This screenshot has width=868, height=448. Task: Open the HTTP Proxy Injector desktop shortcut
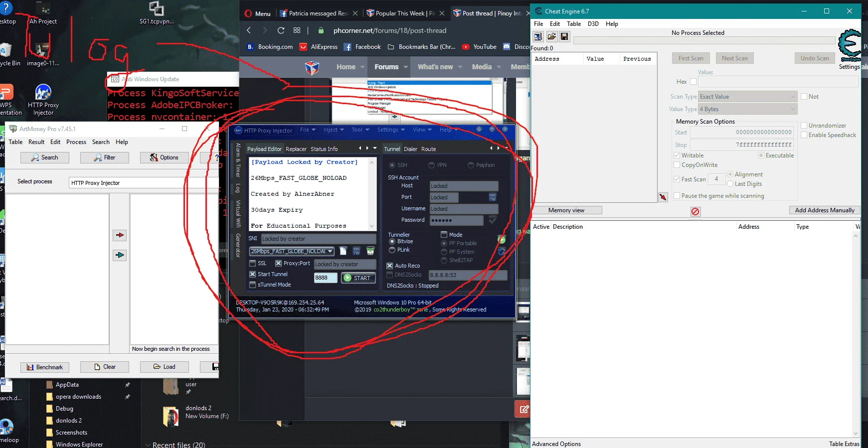[x=43, y=100]
